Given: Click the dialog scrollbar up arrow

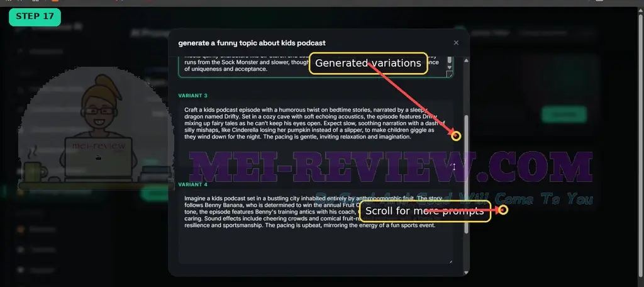Looking at the screenshot, I should (x=466, y=60).
